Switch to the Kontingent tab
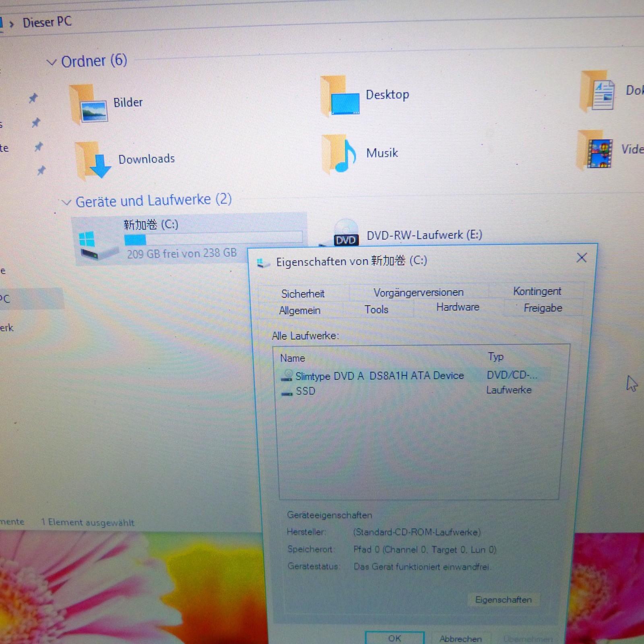The height and width of the screenshot is (644, 644). click(x=537, y=291)
